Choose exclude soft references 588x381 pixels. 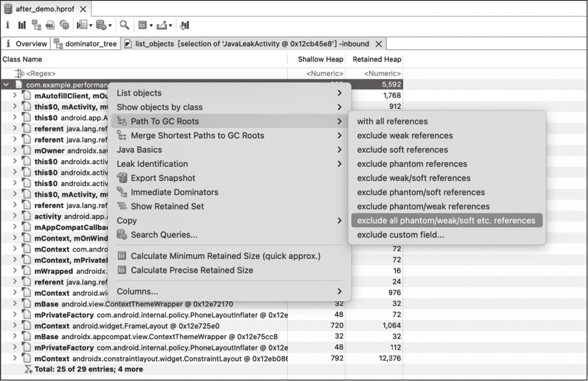click(447, 150)
